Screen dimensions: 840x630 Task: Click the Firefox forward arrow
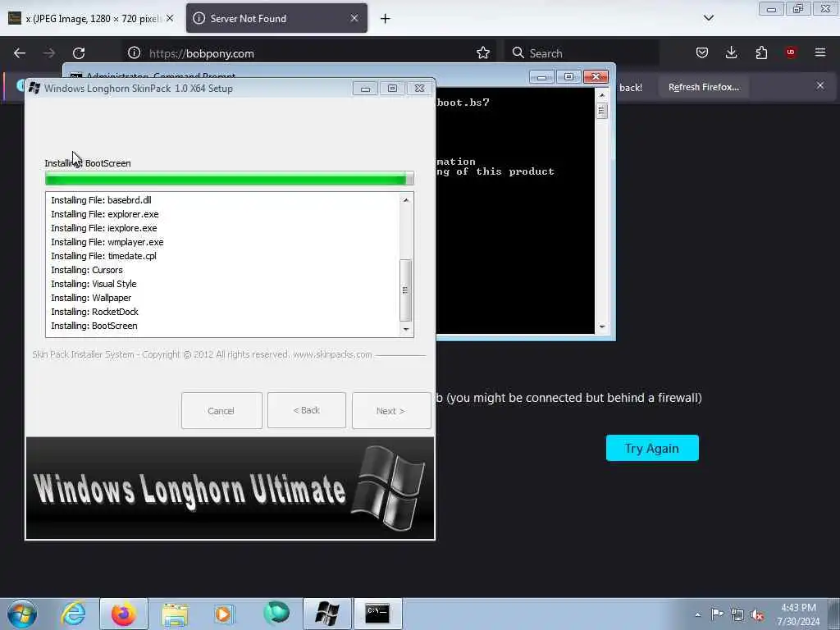(49, 53)
